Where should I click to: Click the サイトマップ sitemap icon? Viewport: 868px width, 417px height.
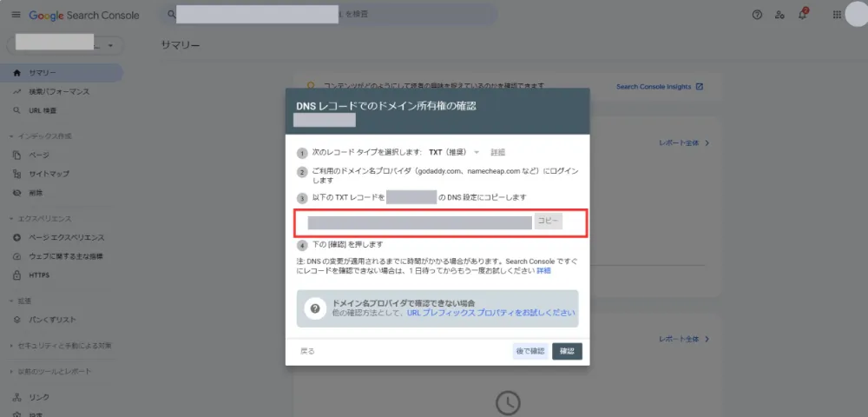point(16,174)
